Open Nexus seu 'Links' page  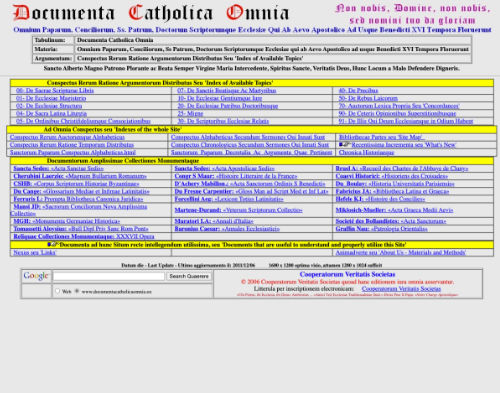(x=35, y=252)
